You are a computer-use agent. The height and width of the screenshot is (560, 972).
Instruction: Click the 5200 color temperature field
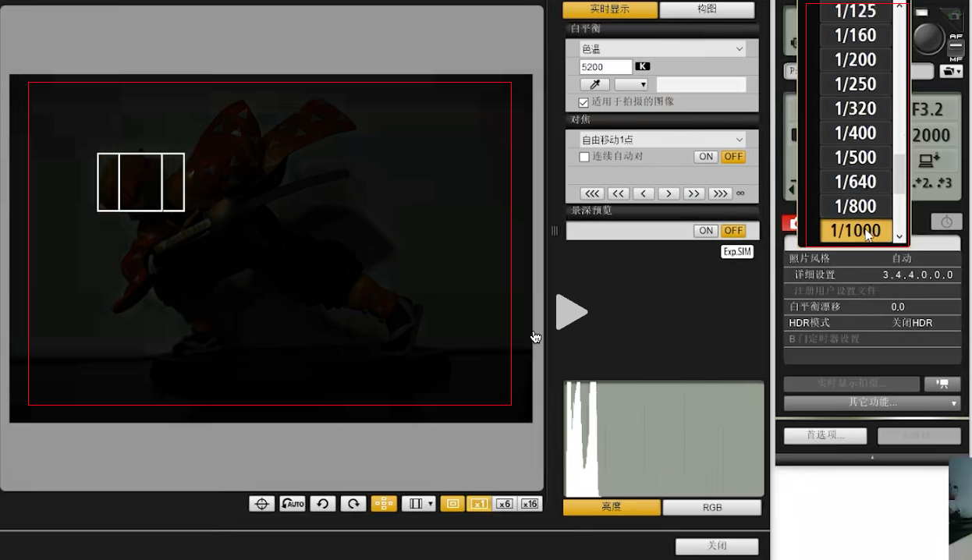pos(606,67)
